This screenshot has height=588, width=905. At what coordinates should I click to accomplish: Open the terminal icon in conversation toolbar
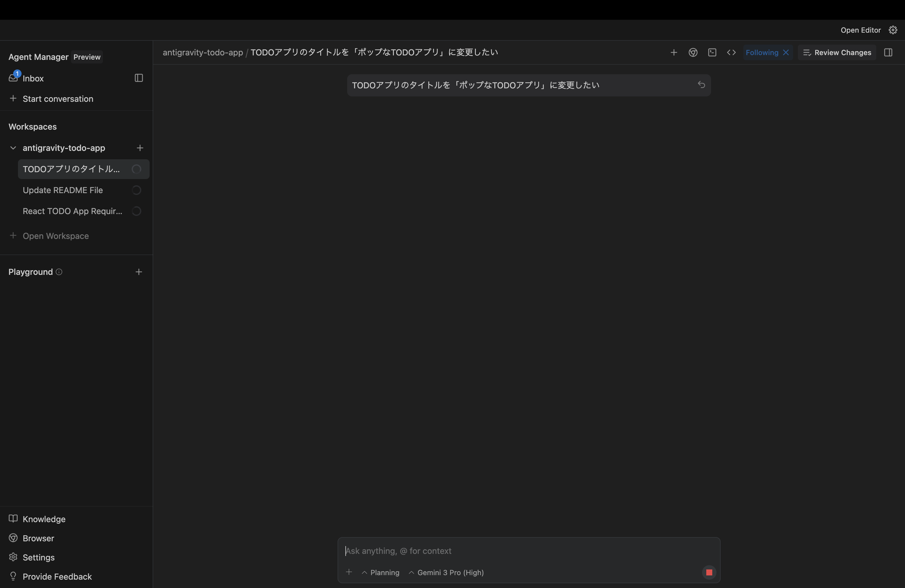712,52
